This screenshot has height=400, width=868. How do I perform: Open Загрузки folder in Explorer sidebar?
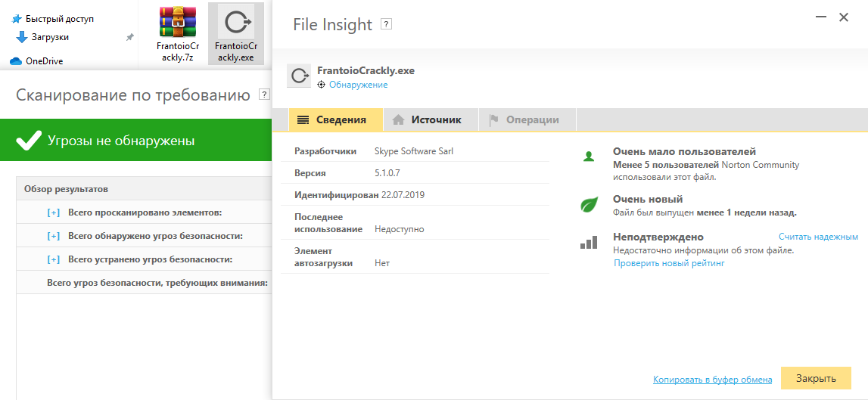[51, 37]
